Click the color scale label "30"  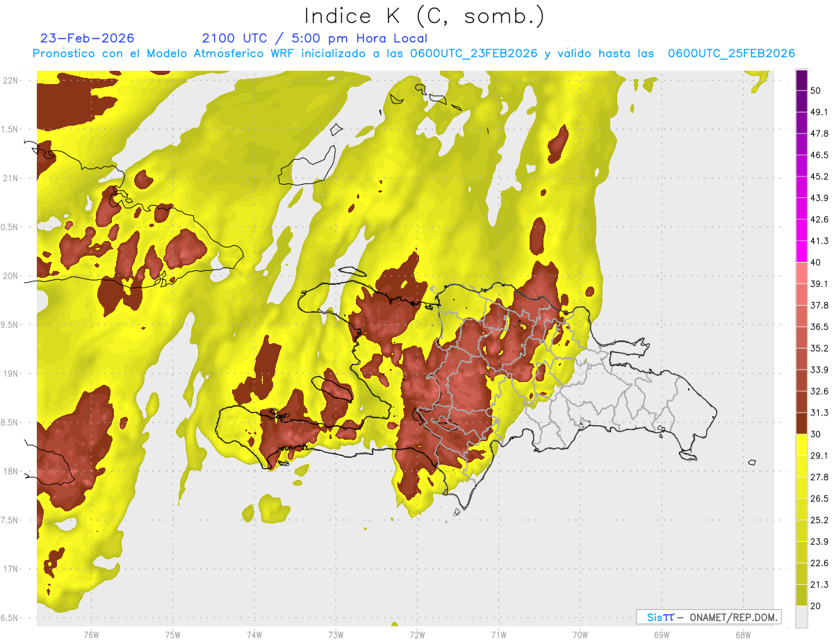click(x=817, y=434)
